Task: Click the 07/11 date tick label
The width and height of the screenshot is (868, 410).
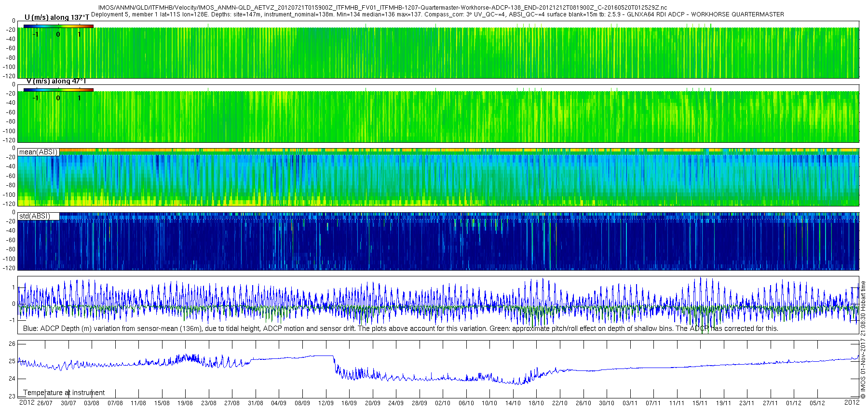Action: click(x=653, y=403)
